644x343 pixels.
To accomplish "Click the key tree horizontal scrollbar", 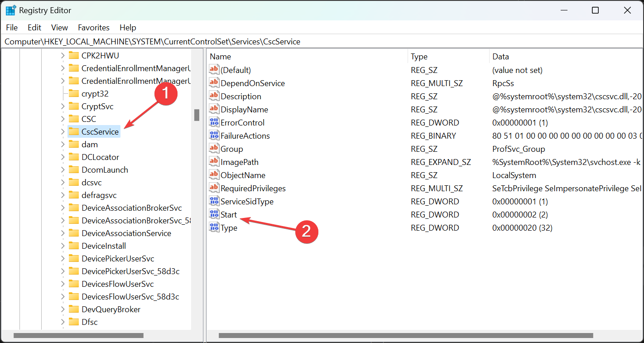I will 79,336.
